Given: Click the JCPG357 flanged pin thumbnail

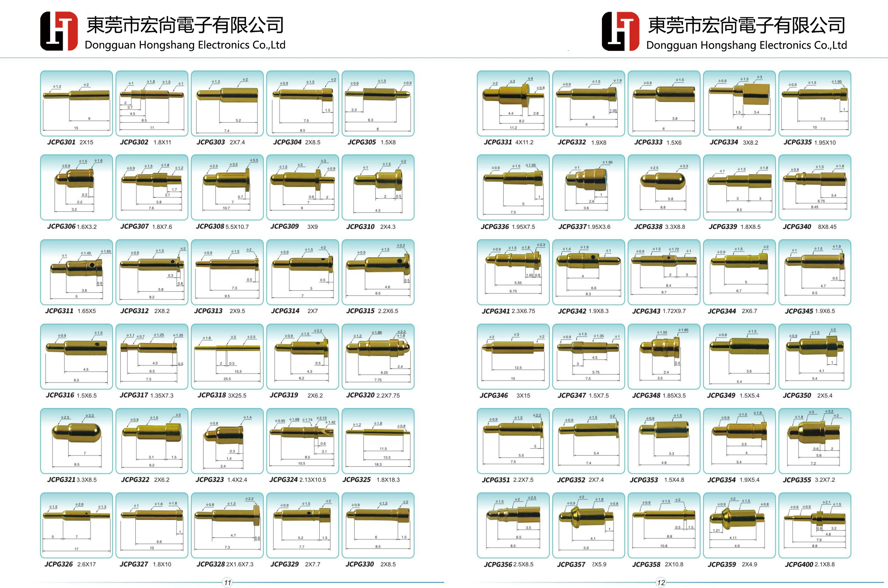Looking at the screenshot, I should (x=588, y=525).
